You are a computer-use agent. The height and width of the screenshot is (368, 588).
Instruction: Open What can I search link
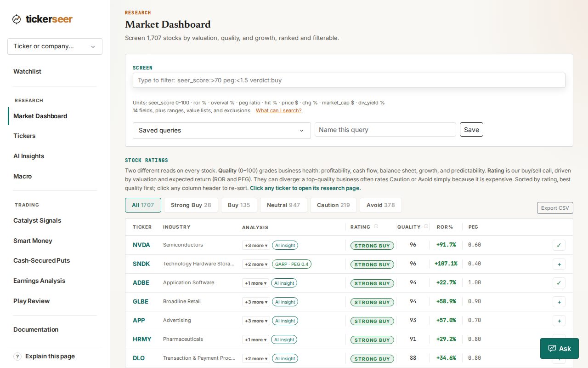(279, 110)
